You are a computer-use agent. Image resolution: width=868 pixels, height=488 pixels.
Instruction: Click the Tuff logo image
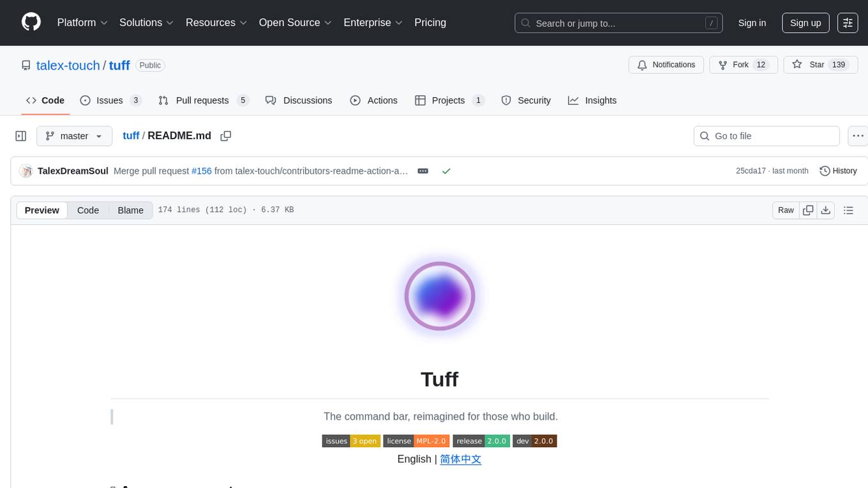point(440,296)
